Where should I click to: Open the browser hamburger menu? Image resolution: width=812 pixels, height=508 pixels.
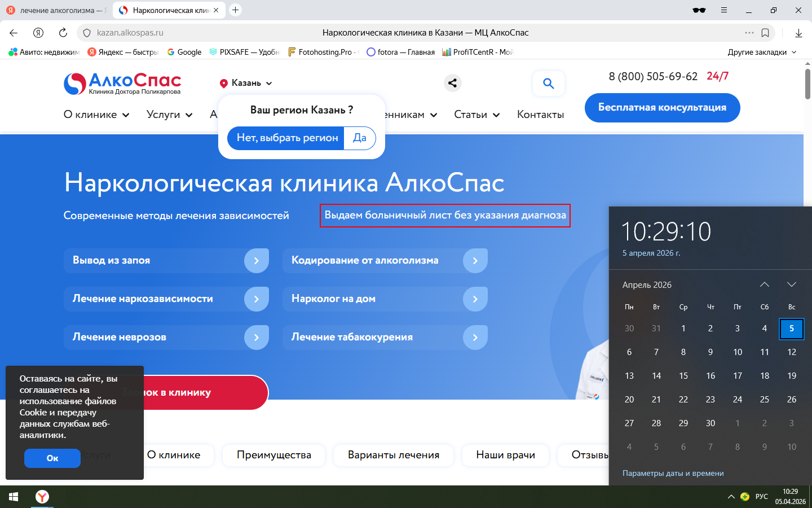[724, 10]
